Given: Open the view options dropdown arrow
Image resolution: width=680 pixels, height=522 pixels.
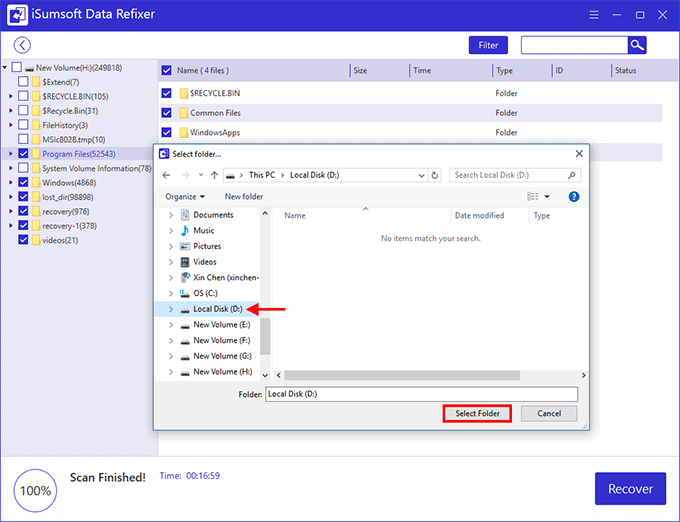Looking at the screenshot, I should pyautogui.click(x=547, y=197).
